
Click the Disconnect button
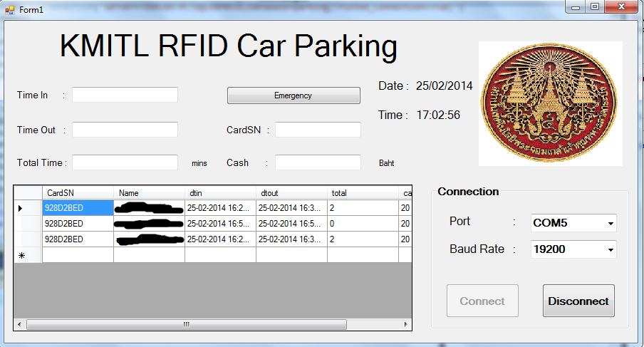click(578, 301)
